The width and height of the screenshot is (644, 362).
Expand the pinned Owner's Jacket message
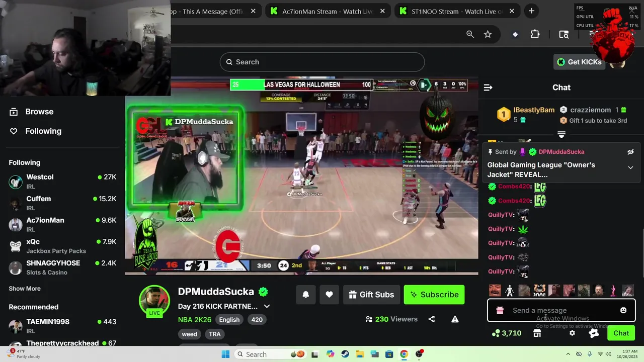(x=630, y=168)
